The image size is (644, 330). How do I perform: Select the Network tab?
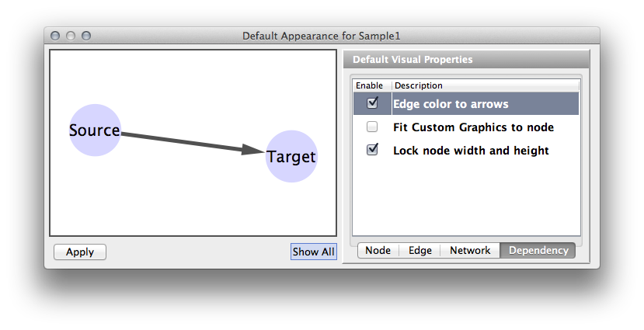[x=469, y=250]
